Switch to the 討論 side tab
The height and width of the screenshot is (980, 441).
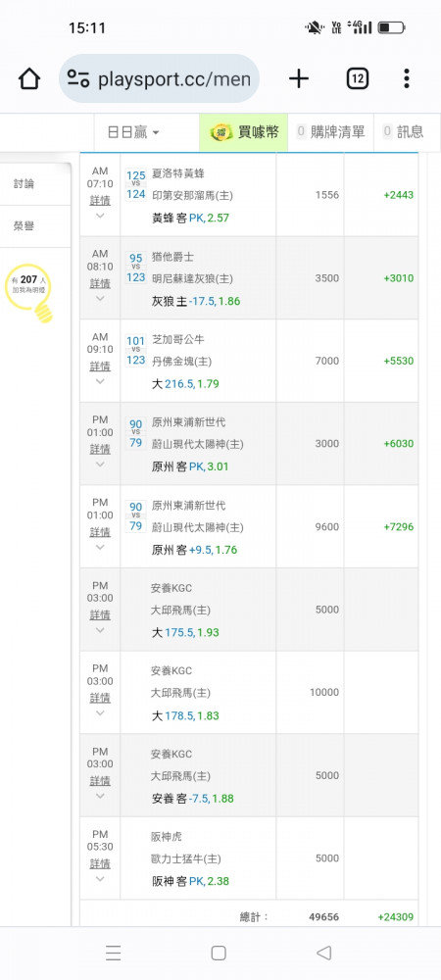coord(24,183)
